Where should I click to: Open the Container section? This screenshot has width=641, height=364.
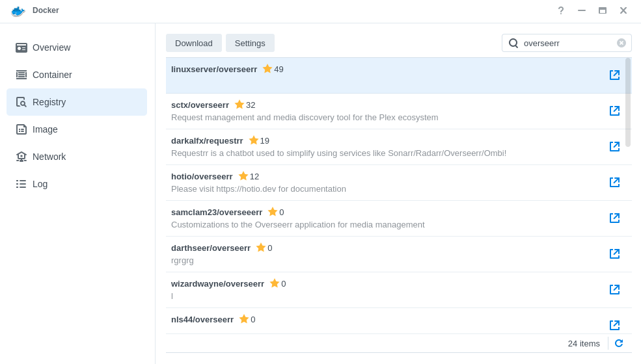(x=77, y=75)
